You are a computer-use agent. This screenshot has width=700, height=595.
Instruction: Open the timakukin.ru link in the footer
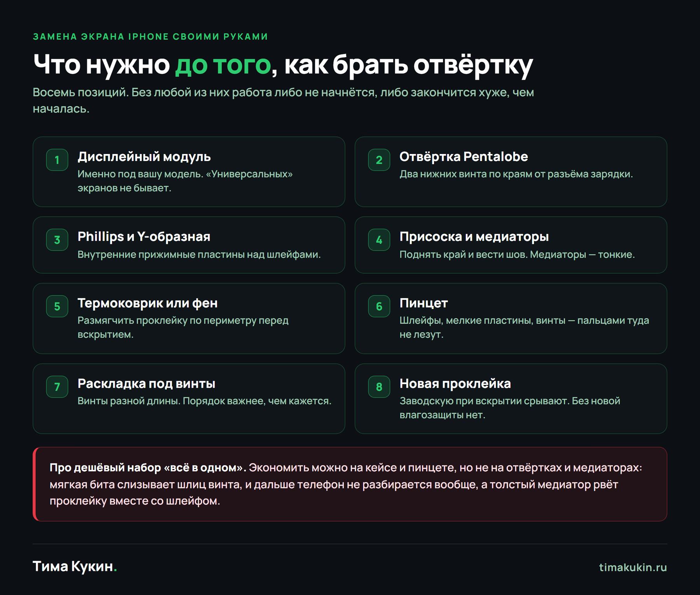(633, 567)
